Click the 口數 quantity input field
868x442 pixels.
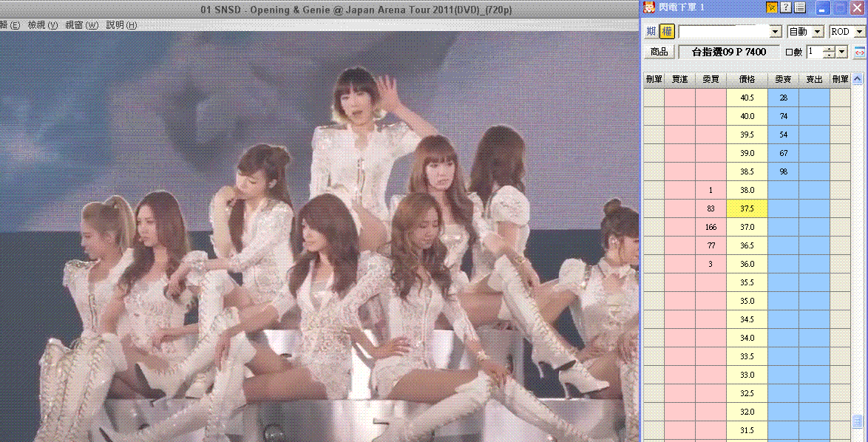click(x=815, y=52)
